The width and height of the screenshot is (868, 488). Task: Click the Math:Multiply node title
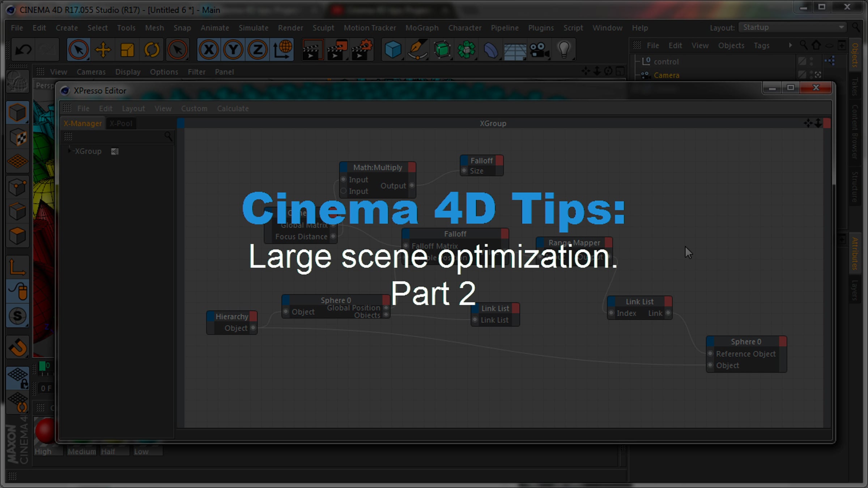pos(377,167)
